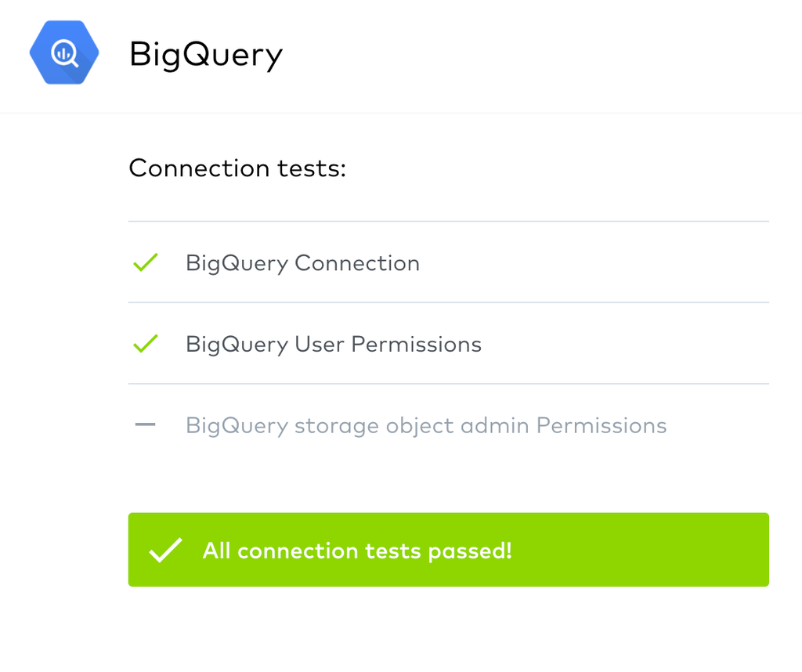Click the bar chart inside the logo lens
Image resolution: width=802 pixels, height=672 pixels.
(x=63, y=52)
